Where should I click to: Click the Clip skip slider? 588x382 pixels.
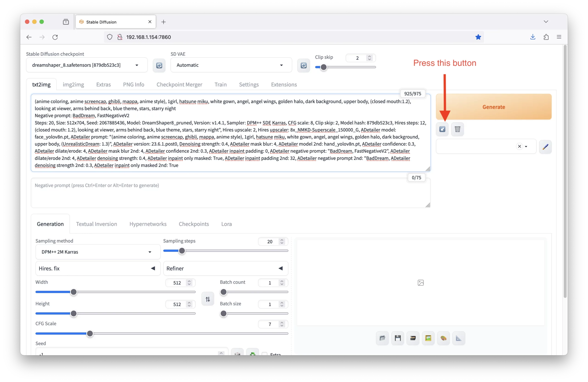(x=345, y=67)
